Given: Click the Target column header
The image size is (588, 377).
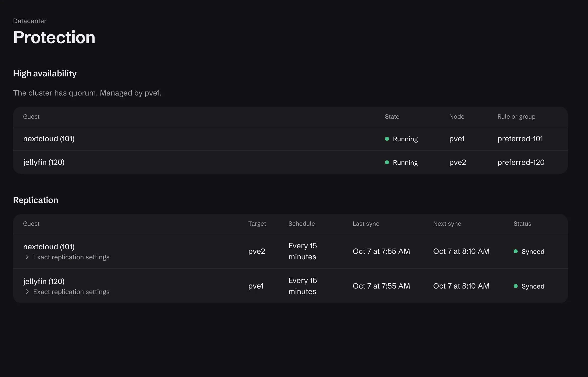Looking at the screenshot, I should (257, 224).
